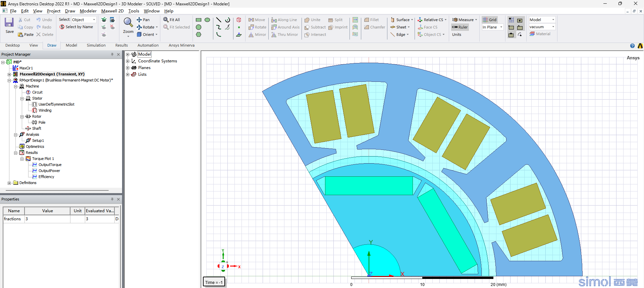Click the draw plane icon
The image size is (644, 288).
pyautogui.click(x=239, y=35)
